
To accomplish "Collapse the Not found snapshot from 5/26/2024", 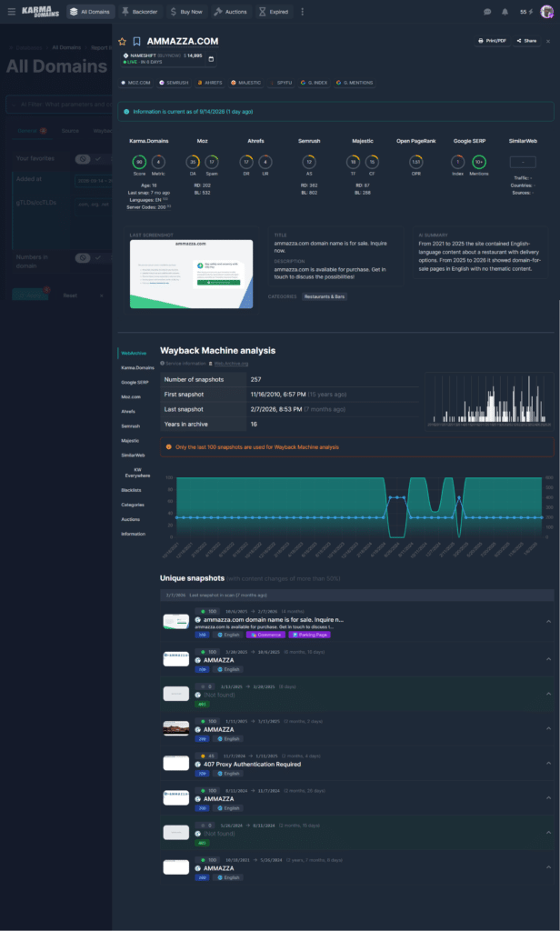I will coord(549,833).
